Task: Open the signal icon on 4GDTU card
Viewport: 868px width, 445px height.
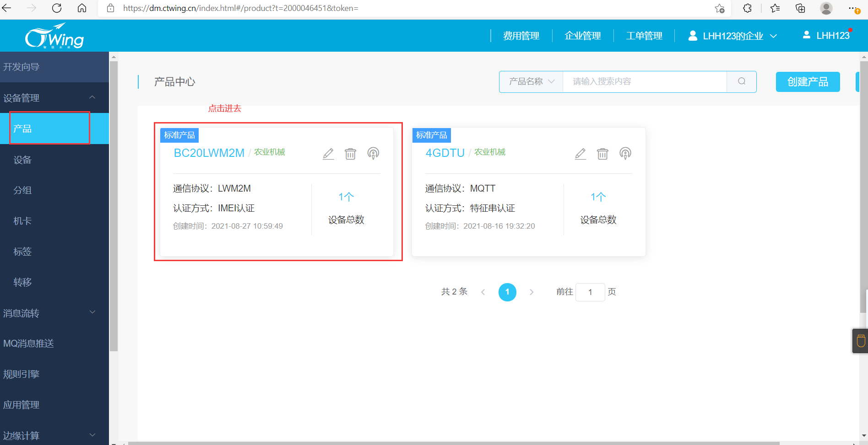Action: click(625, 154)
